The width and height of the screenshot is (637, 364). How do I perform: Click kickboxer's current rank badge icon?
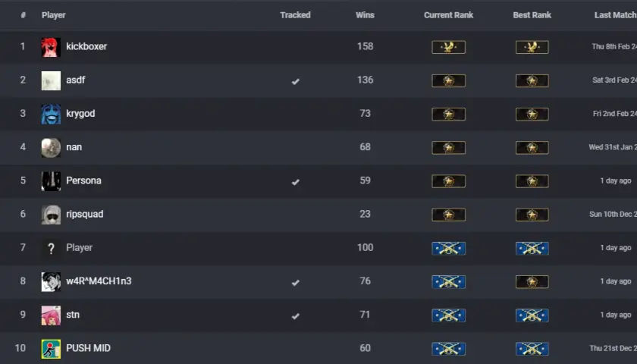pos(448,47)
